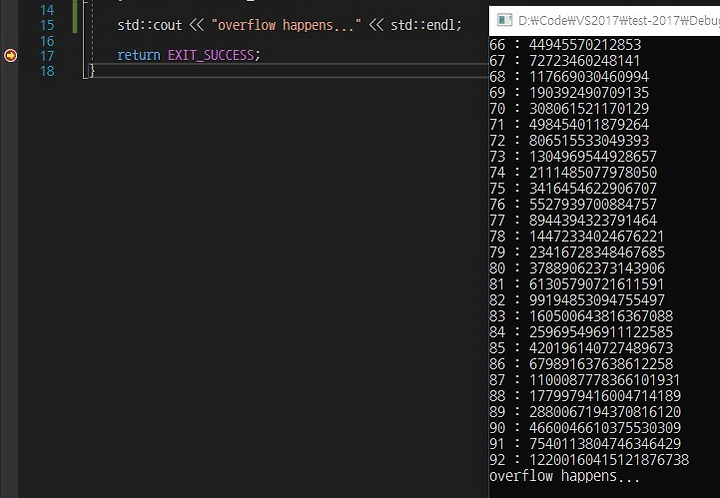The width and height of the screenshot is (720, 498).
Task: Click the console's final "overflow happens..." output line
Action: [564, 476]
